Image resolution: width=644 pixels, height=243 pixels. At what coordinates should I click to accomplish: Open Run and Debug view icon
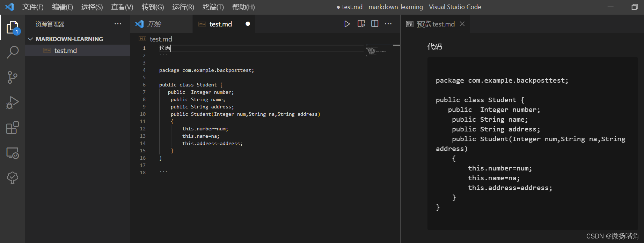[13, 102]
